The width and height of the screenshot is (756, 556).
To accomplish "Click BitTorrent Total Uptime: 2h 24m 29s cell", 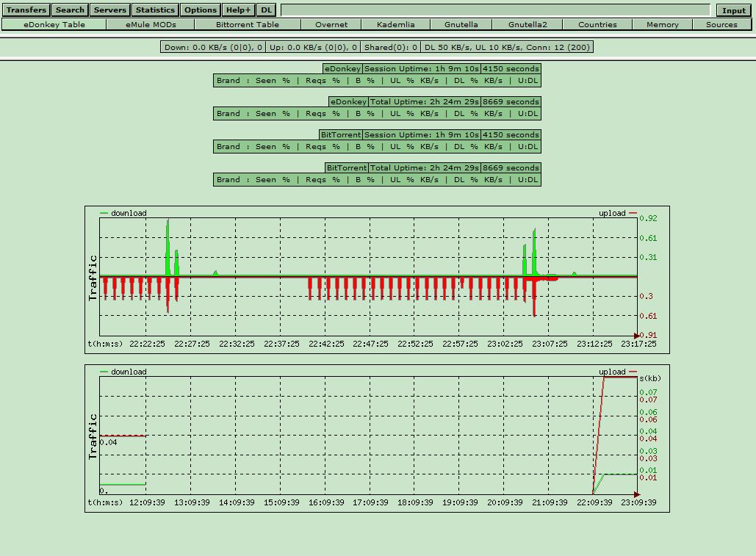I will (x=425, y=167).
